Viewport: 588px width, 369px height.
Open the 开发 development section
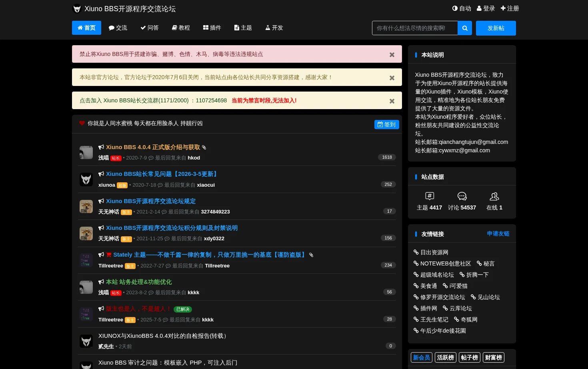coord(274,28)
